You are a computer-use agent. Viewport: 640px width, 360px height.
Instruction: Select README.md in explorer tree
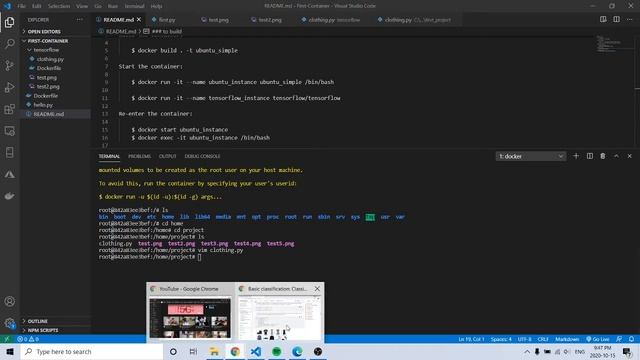(x=49, y=114)
